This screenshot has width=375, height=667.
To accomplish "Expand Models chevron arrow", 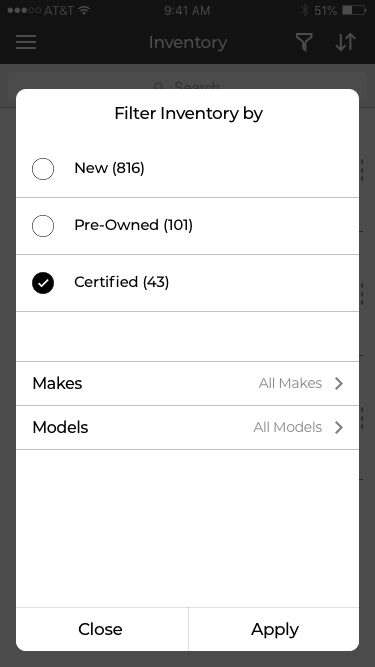I will click(x=339, y=427).
